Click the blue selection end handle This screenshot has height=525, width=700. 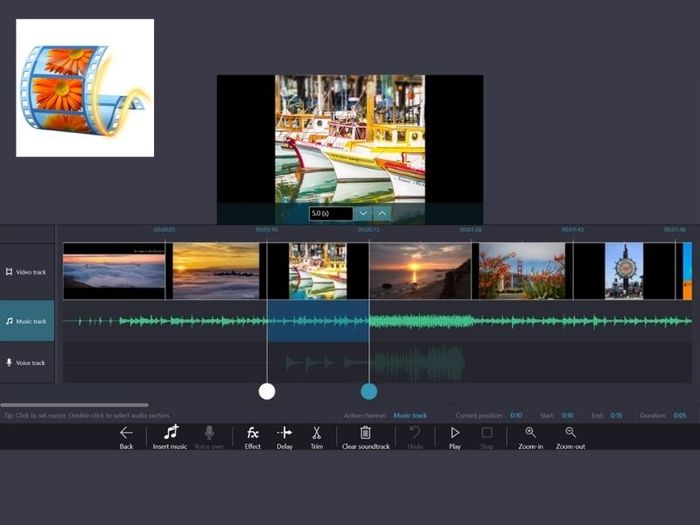tap(369, 392)
